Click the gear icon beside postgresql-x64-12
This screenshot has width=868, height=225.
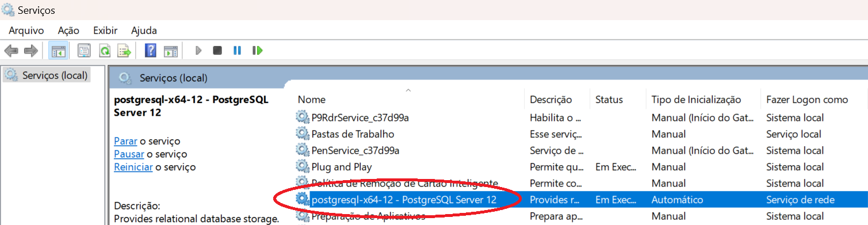click(x=303, y=200)
